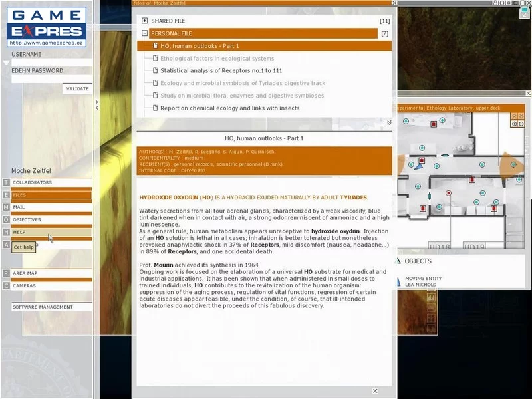Open Report on chemical ecology document

229,108
